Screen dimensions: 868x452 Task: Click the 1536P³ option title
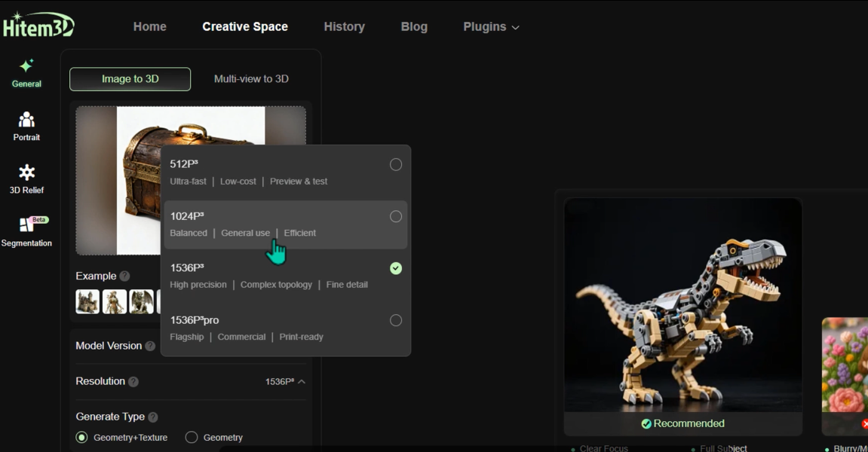click(187, 267)
